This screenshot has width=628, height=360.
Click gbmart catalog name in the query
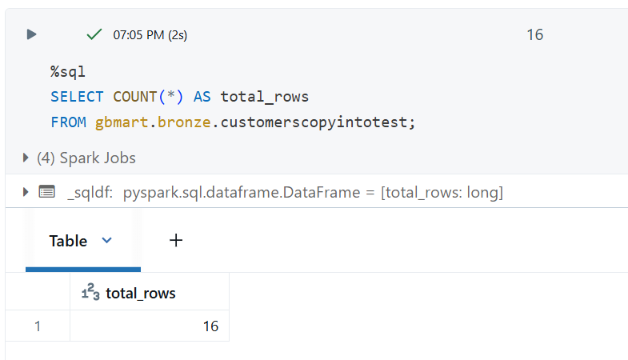121,122
